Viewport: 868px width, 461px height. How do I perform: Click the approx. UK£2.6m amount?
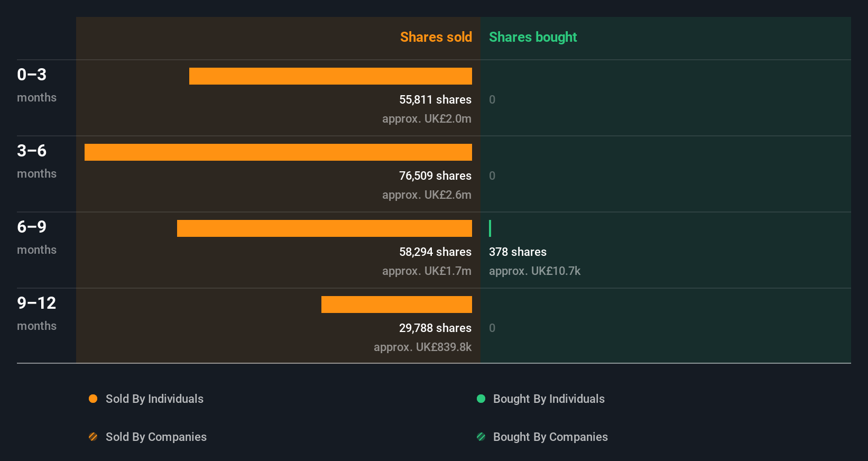coord(427,195)
